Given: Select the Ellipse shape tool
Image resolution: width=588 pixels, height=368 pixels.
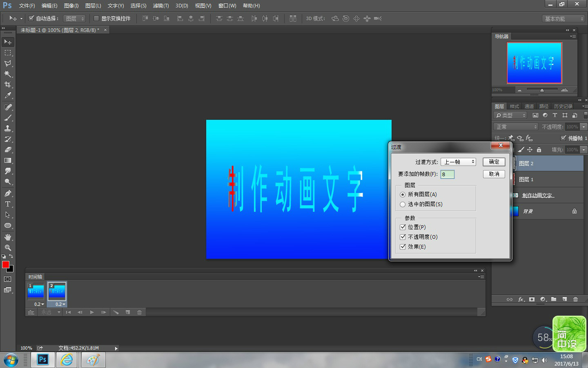Looking at the screenshot, I should [8, 225].
